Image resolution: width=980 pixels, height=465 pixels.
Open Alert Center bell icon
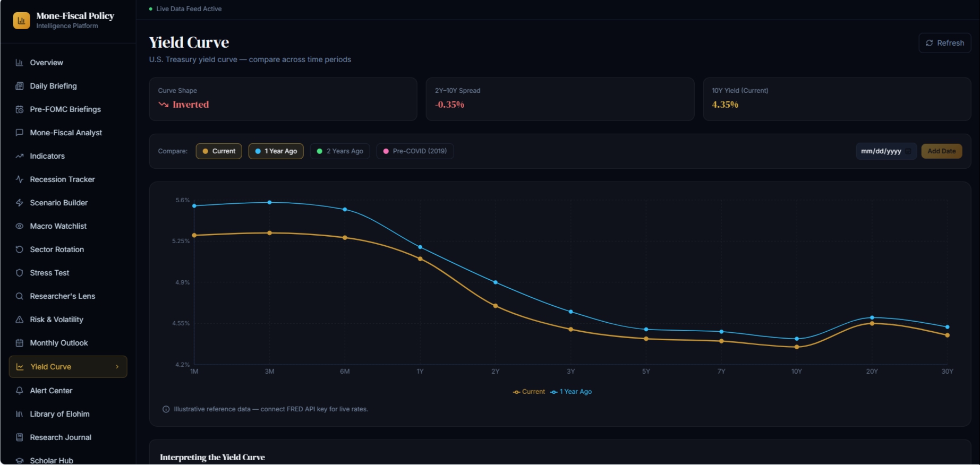tap(20, 391)
